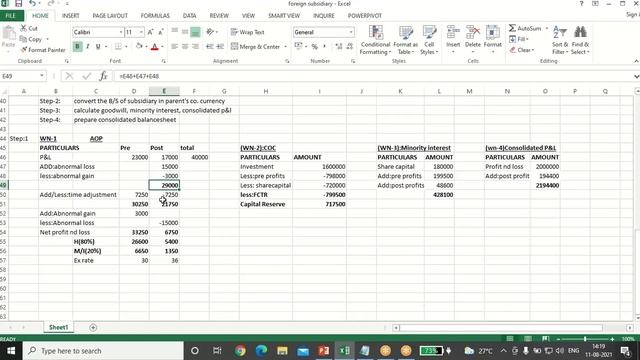The height and width of the screenshot is (360, 640).
Task: Increase the indent
Action: 220,47
